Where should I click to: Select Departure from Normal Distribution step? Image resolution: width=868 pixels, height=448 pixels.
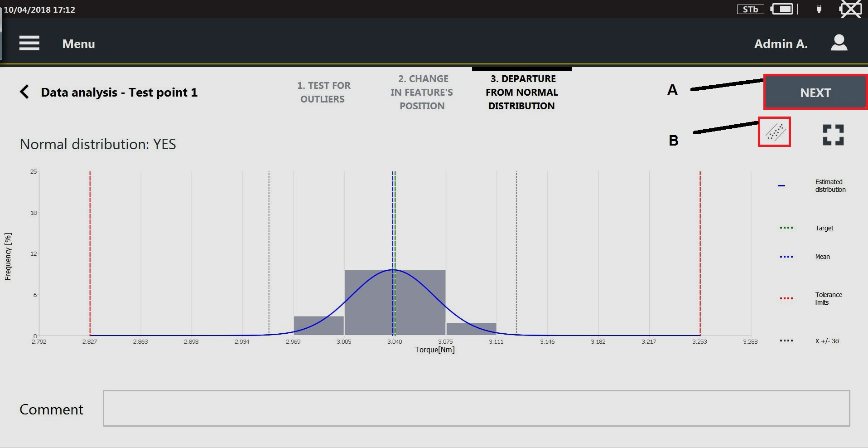tap(521, 92)
